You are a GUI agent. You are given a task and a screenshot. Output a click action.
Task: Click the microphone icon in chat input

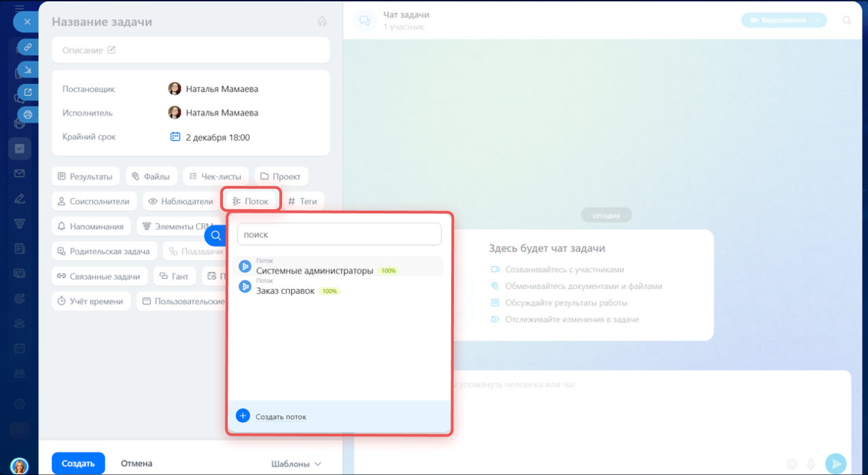(812, 464)
